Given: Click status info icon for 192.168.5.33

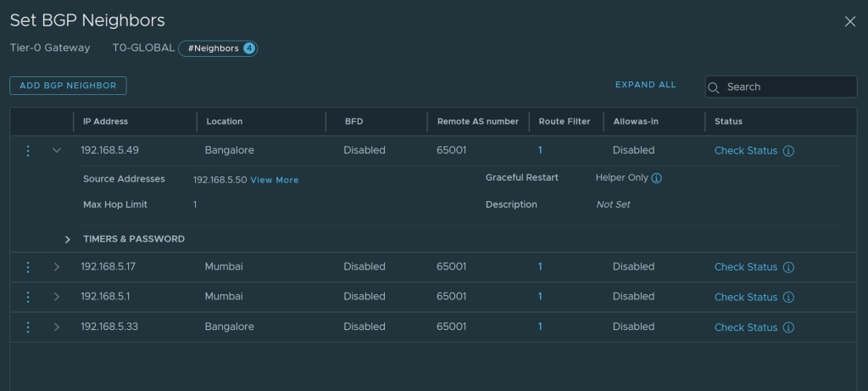Looking at the screenshot, I should click(788, 327).
